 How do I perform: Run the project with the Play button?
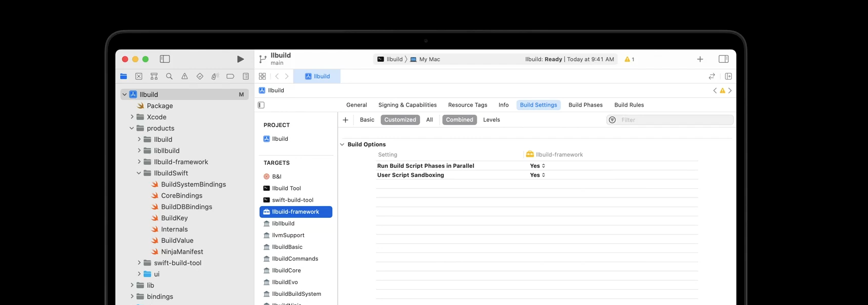(240, 59)
